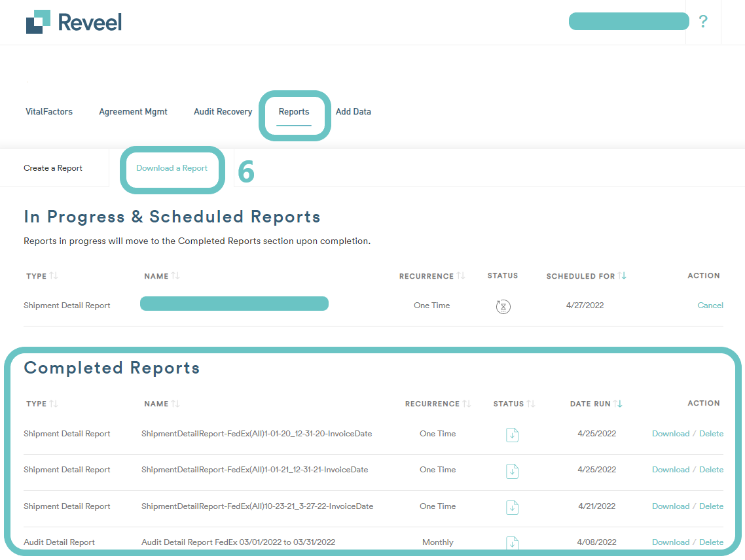The image size is (745, 560).
Task: Click the hourglass pending status icon
Action: [x=503, y=306]
